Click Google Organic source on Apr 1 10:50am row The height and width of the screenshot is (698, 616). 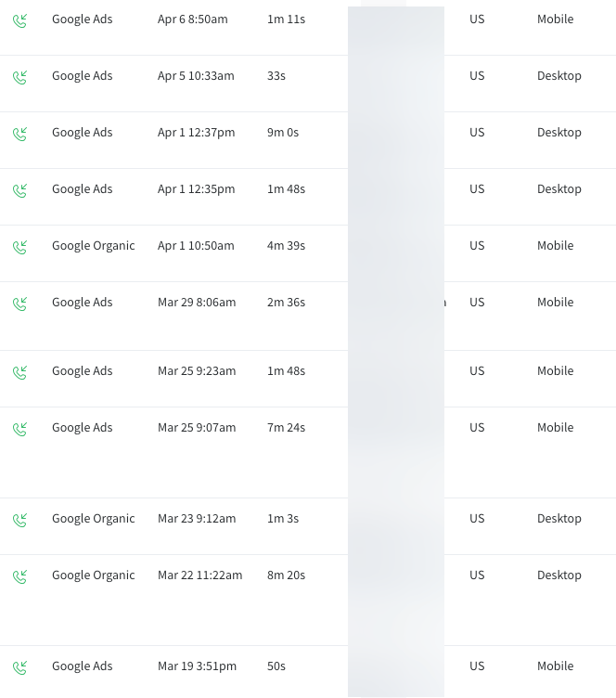pyautogui.click(x=93, y=246)
